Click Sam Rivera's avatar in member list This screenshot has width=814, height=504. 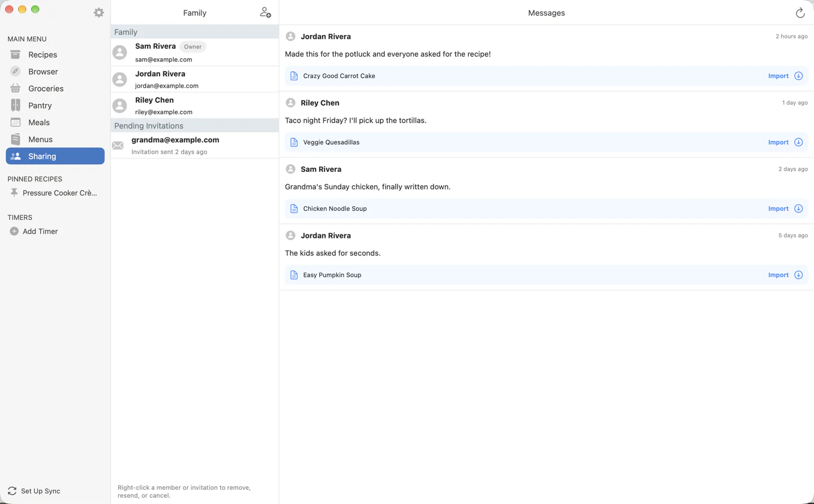coord(120,53)
